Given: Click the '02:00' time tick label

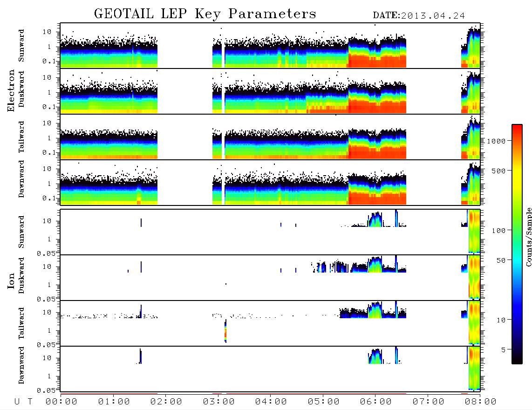Looking at the screenshot, I should [x=166, y=402].
